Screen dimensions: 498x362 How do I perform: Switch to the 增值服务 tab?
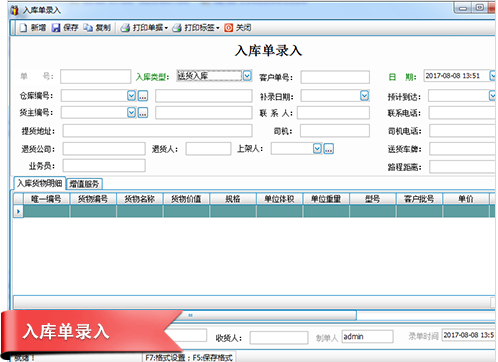coord(84,184)
